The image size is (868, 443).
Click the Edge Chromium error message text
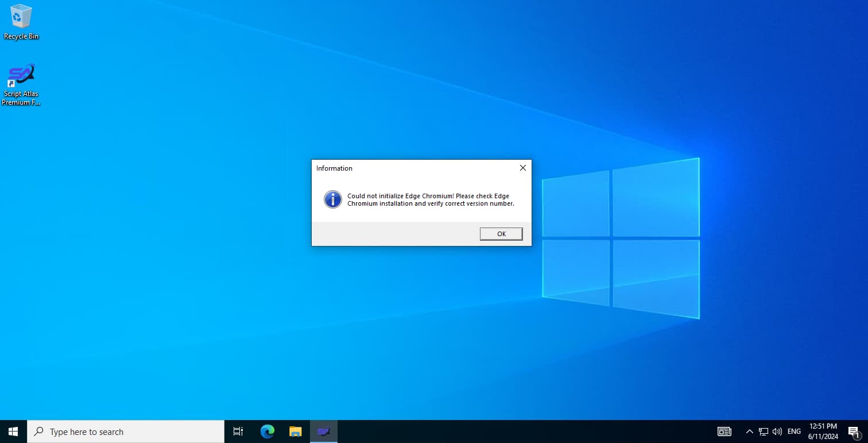tap(431, 199)
